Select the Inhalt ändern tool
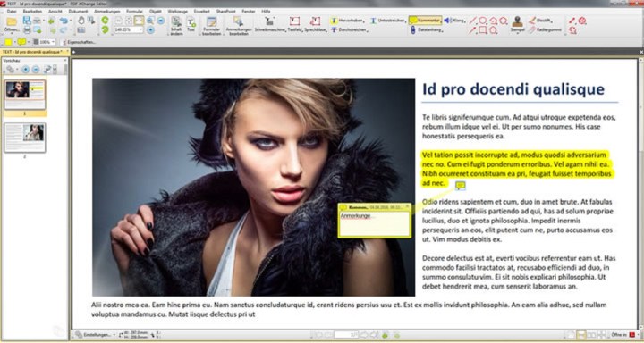The width and height of the screenshot is (644, 343). [176, 26]
